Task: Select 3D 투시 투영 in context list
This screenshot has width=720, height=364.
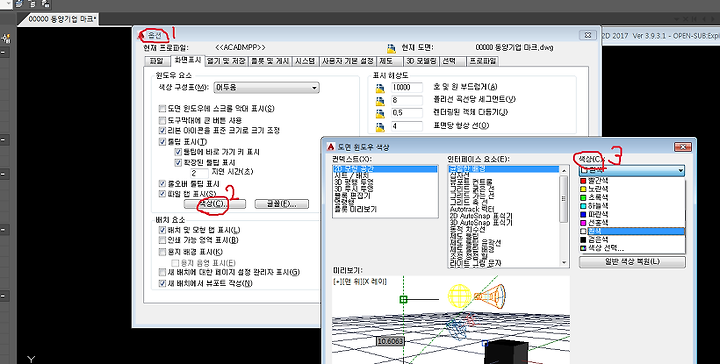Action: tap(385, 189)
